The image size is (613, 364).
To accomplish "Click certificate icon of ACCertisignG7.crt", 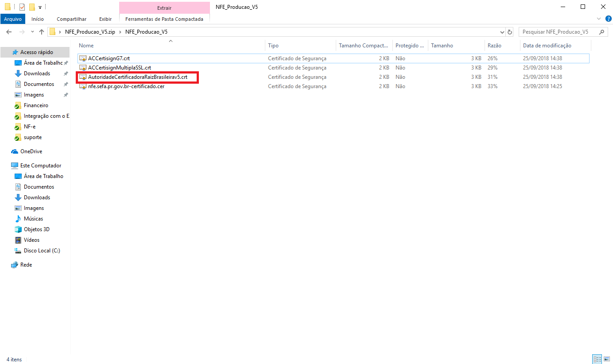I will [82, 58].
